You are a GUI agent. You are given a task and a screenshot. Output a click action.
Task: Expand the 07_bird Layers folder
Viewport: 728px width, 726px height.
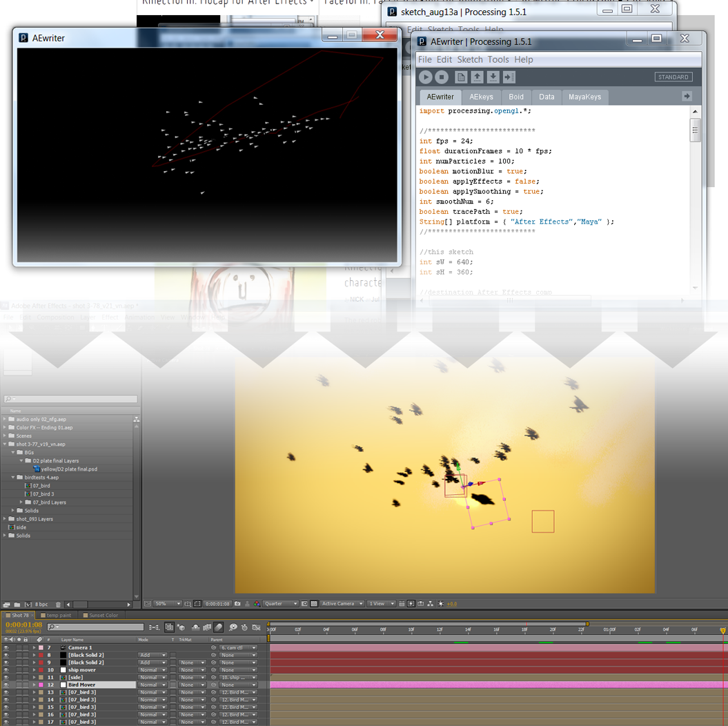pos(21,502)
